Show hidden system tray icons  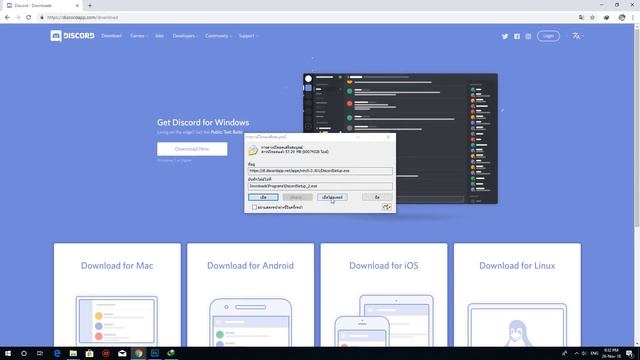tap(576, 353)
